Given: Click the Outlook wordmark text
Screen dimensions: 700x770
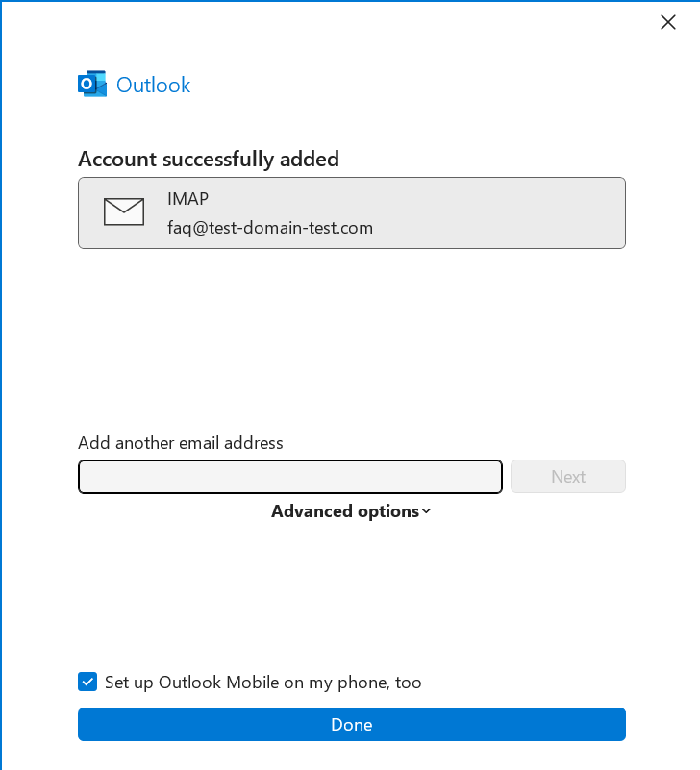Looking at the screenshot, I should [154, 85].
